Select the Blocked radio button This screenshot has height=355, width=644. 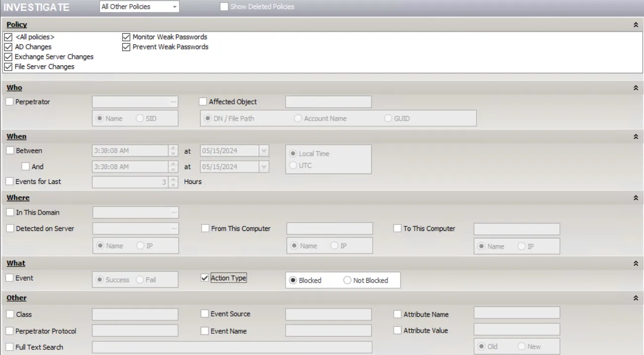point(293,280)
